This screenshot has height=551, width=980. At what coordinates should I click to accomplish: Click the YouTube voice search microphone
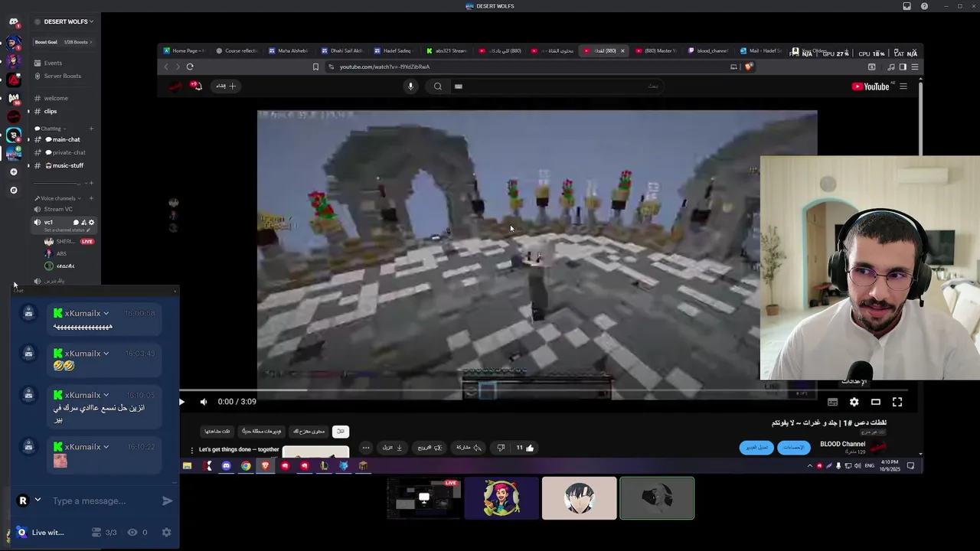click(x=410, y=86)
